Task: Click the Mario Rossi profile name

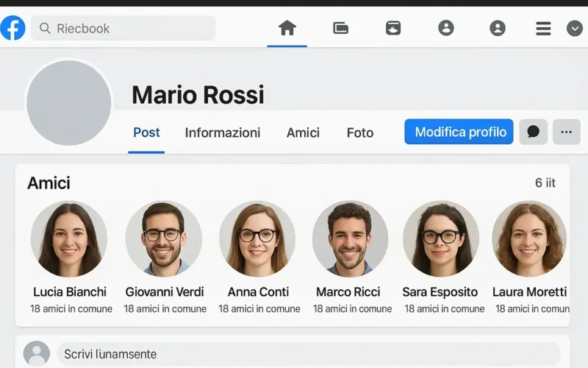Action: point(198,94)
